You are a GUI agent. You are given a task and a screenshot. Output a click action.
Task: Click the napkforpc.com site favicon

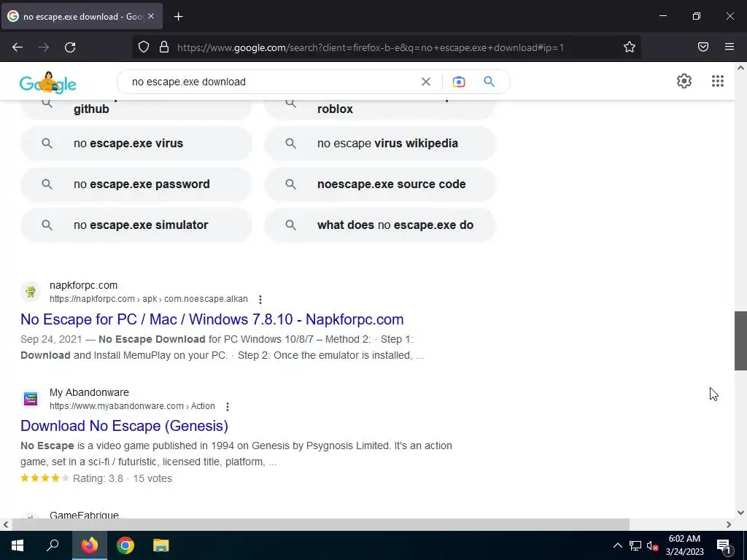pos(31,292)
